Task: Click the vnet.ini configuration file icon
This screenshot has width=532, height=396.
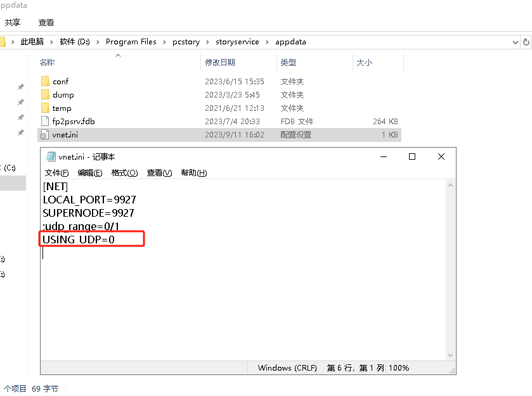Action: tap(45, 134)
